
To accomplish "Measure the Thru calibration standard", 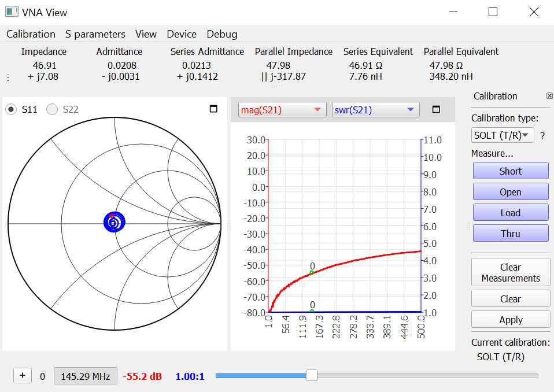I will (511, 234).
